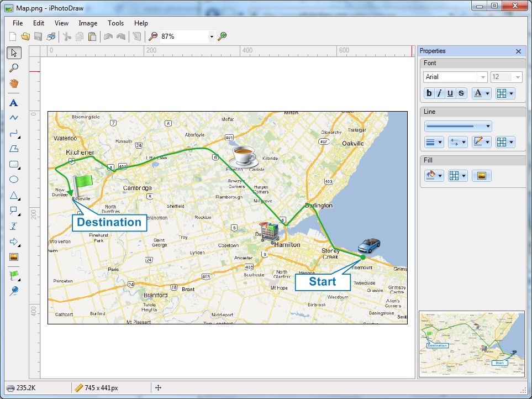Screen dimensions: 532x399
Task: Select the block arrow shape tool
Action: 14,242
